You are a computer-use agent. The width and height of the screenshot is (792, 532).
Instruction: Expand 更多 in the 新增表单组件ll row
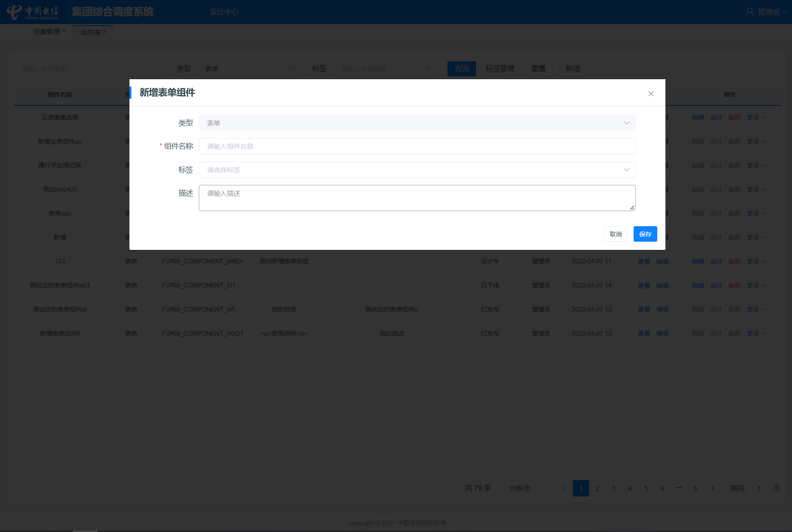tap(757, 333)
